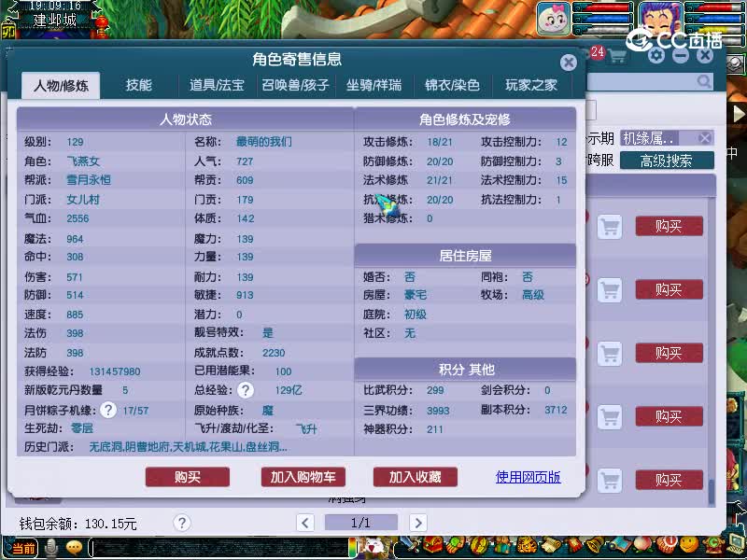The height and width of the screenshot is (560, 747).
Task: Add third listing row to cart
Action: (x=610, y=354)
